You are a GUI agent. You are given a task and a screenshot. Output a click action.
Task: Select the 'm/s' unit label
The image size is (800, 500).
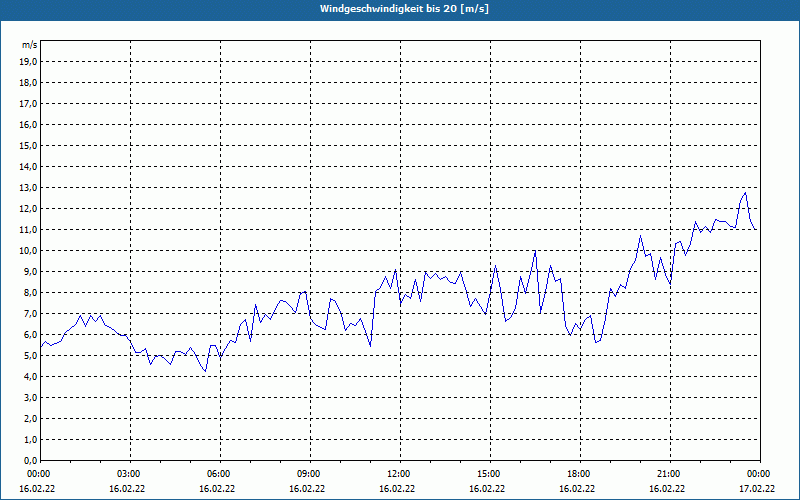click(30, 45)
